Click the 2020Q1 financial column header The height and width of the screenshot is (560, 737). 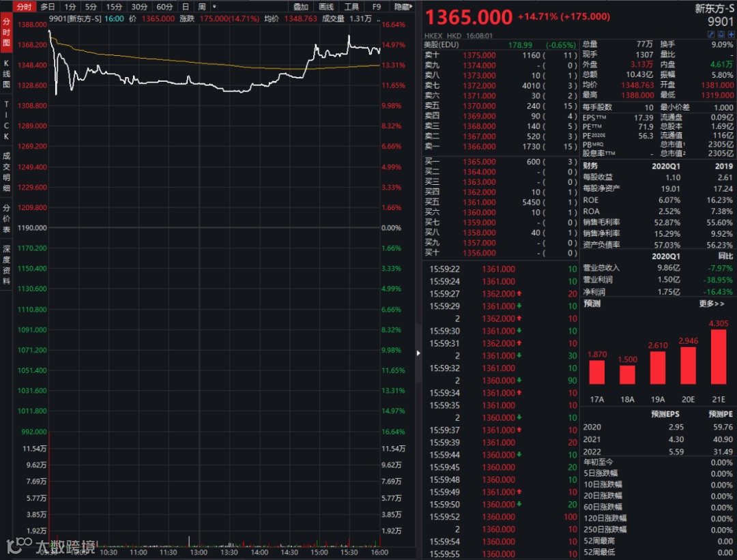(665, 166)
